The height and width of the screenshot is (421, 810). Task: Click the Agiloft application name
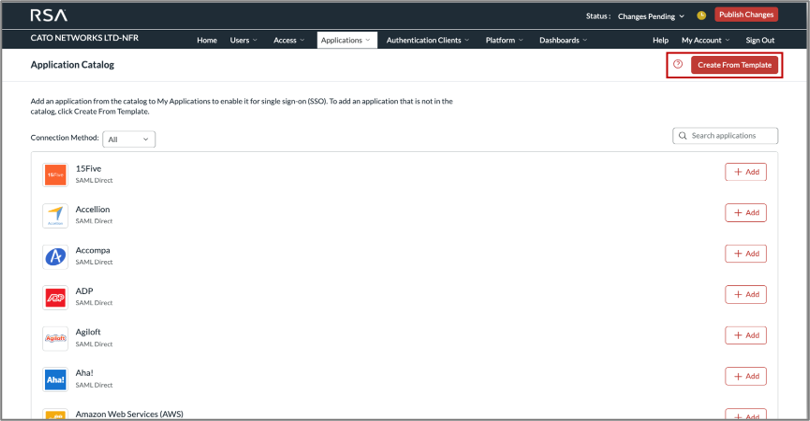click(x=88, y=332)
